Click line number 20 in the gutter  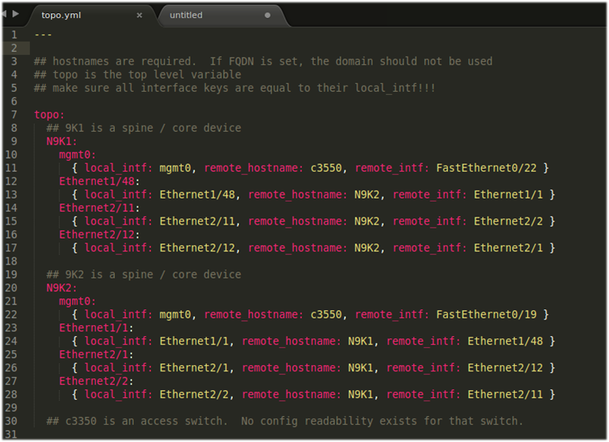coord(13,287)
